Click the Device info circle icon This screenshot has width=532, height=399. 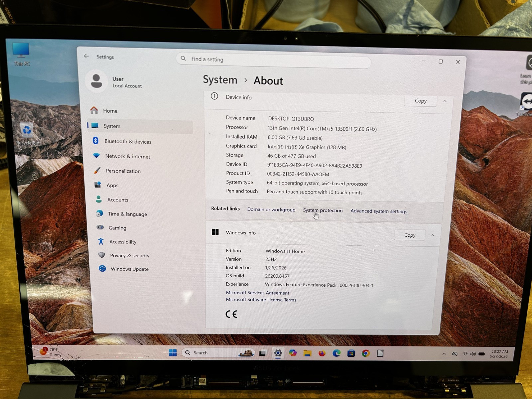(x=214, y=96)
